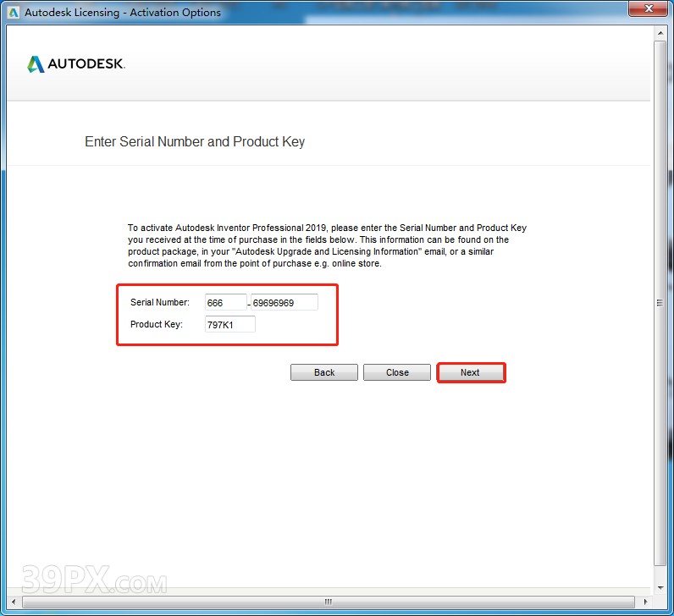Click the activation instructions paragraph
Viewport: 674px width, 616px height.
pos(327,245)
